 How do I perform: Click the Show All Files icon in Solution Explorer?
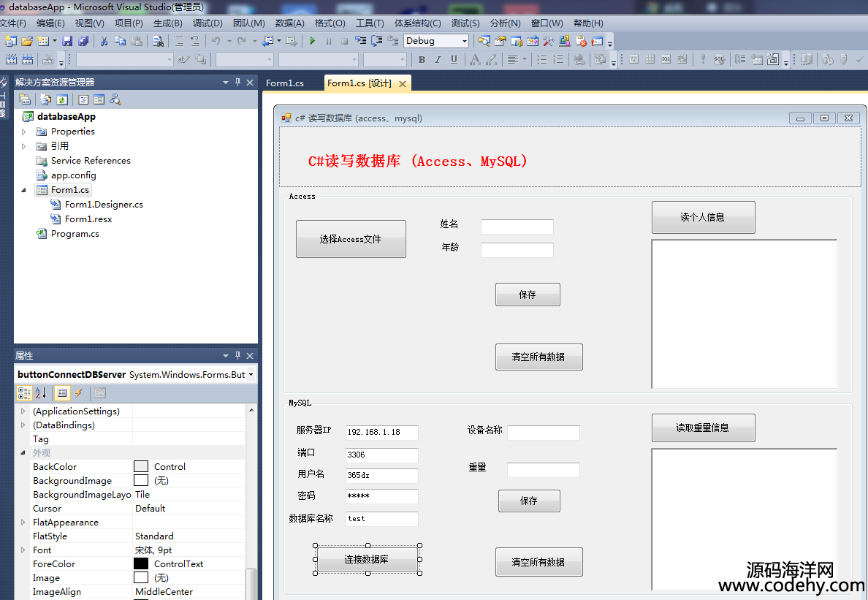[46, 99]
